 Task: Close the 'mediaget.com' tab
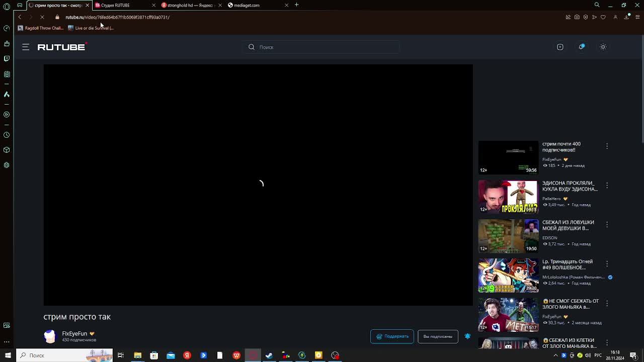click(286, 5)
